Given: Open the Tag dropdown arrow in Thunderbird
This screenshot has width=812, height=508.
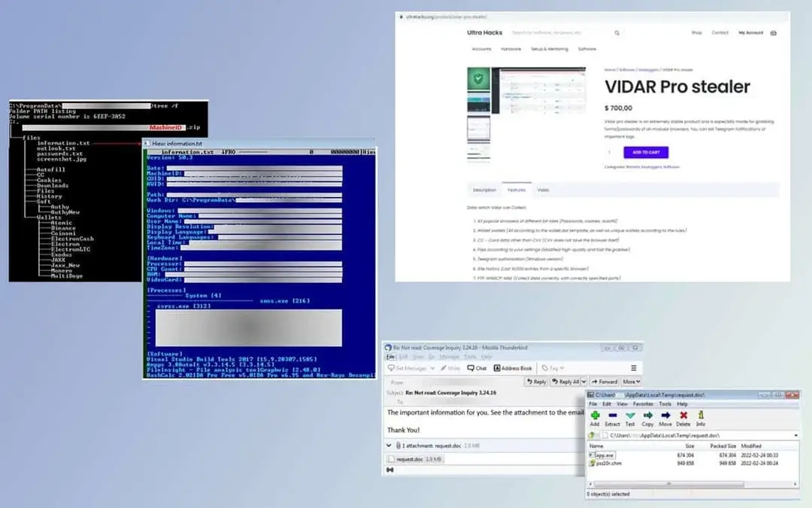Looking at the screenshot, I should 562,368.
